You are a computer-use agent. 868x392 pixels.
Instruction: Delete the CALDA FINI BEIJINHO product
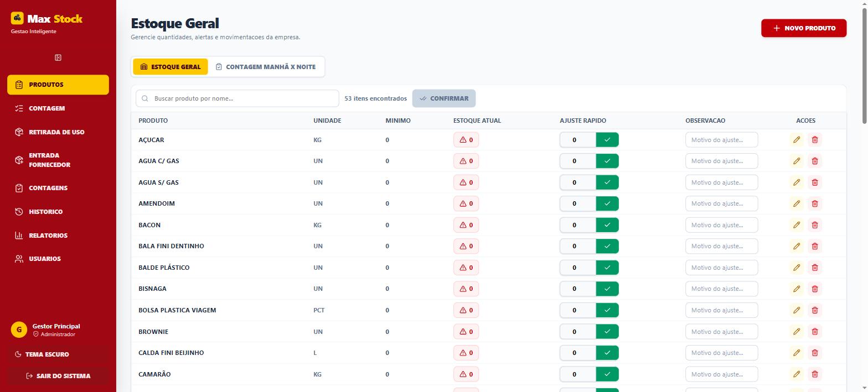pos(815,353)
